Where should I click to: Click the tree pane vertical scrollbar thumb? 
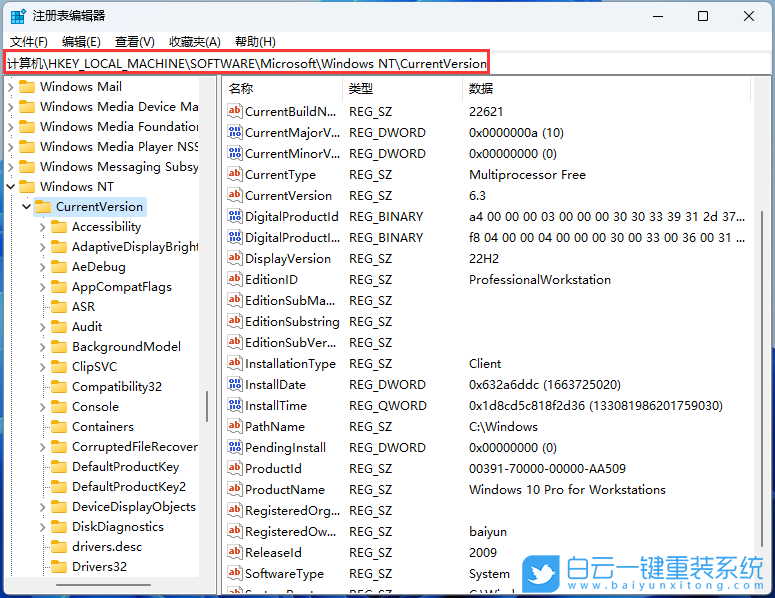tap(207, 407)
